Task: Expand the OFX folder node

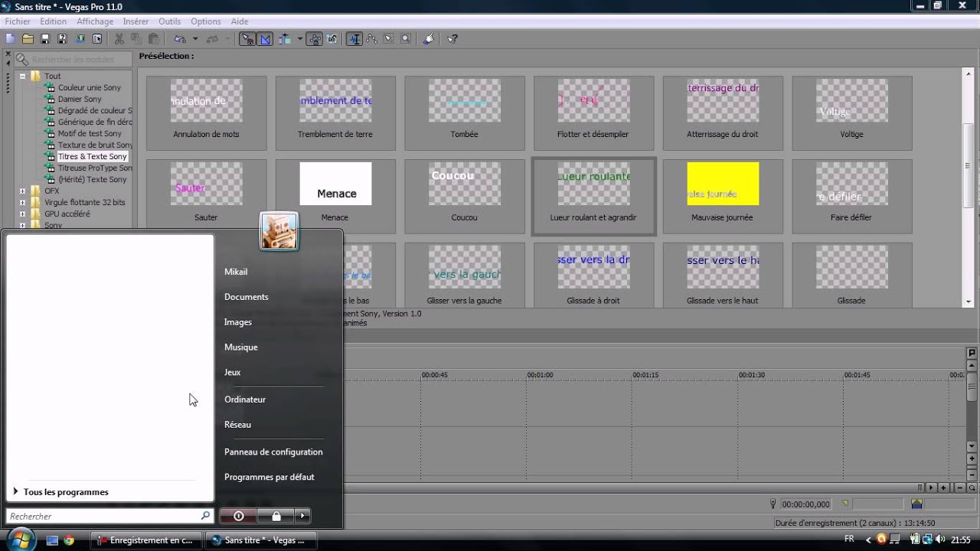Action: pyautogui.click(x=23, y=191)
